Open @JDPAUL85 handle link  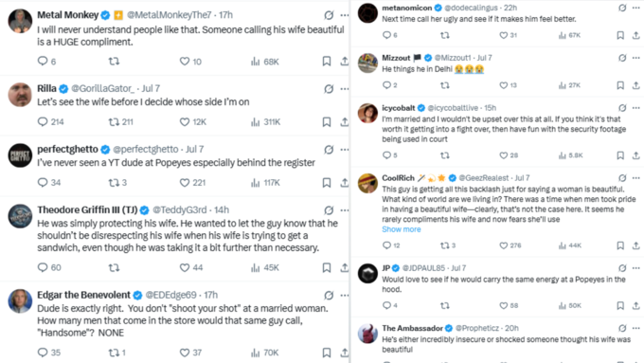click(423, 268)
